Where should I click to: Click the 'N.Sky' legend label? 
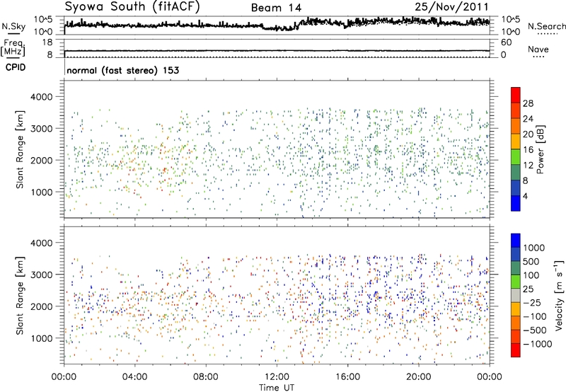pos(13,26)
